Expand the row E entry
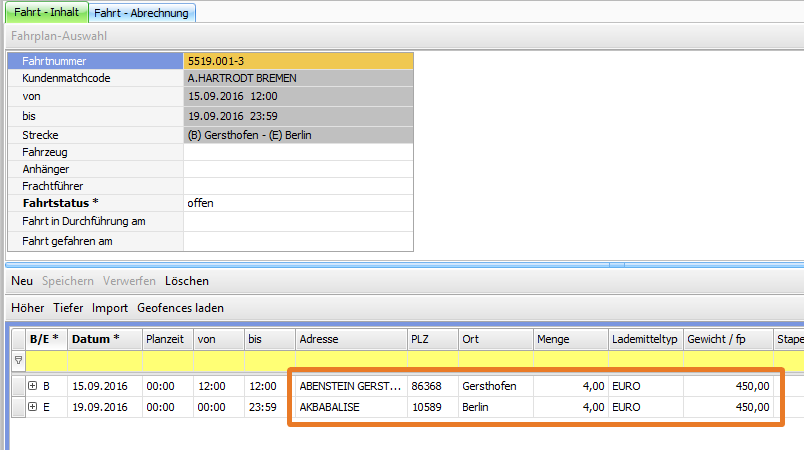 point(33,407)
